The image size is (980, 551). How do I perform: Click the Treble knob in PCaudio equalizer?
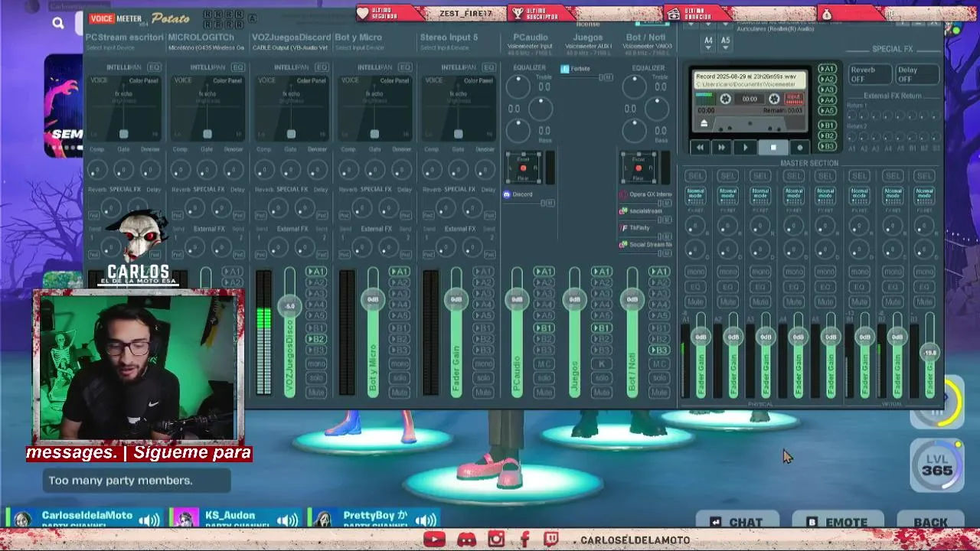click(518, 86)
